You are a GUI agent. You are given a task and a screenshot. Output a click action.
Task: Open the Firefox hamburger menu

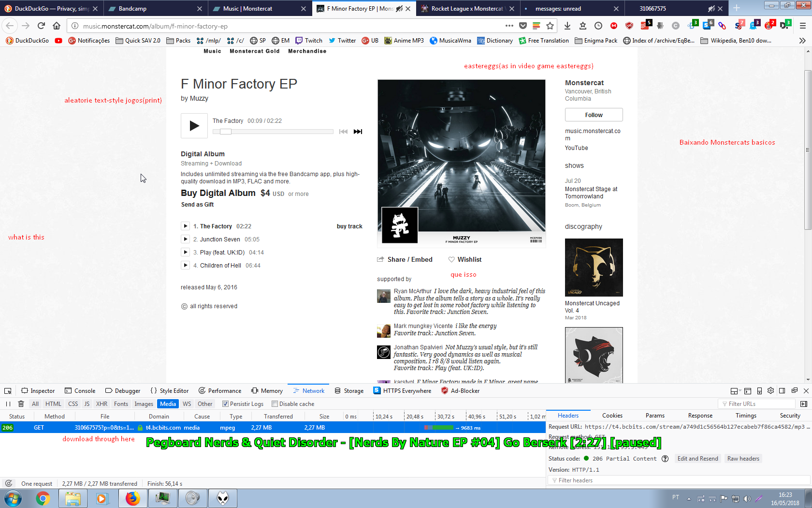pyautogui.click(x=802, y=26)
